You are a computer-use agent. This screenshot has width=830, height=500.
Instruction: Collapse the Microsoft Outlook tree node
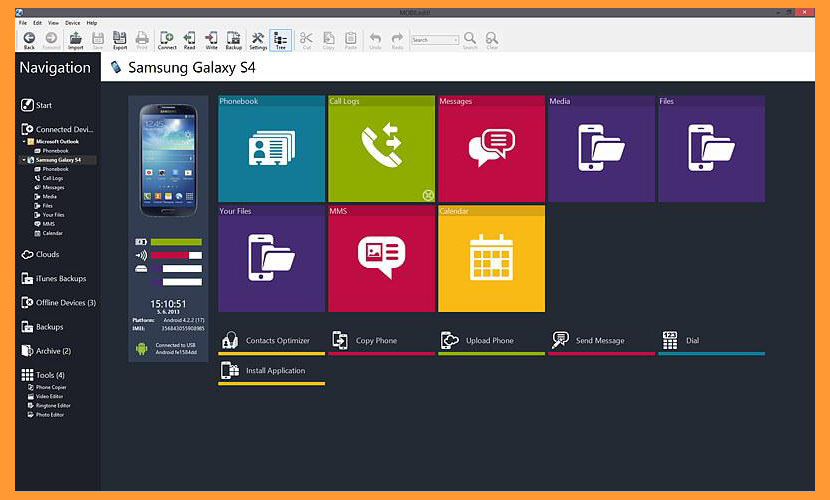(24, 142)
